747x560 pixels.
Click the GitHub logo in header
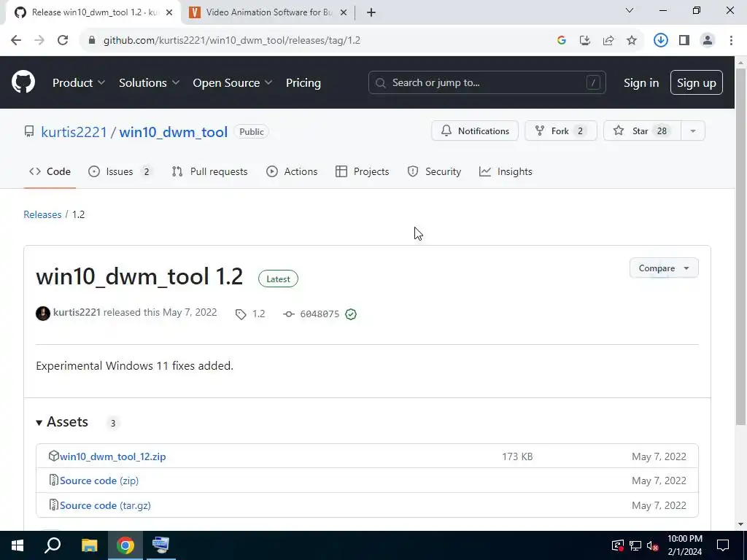23,82
